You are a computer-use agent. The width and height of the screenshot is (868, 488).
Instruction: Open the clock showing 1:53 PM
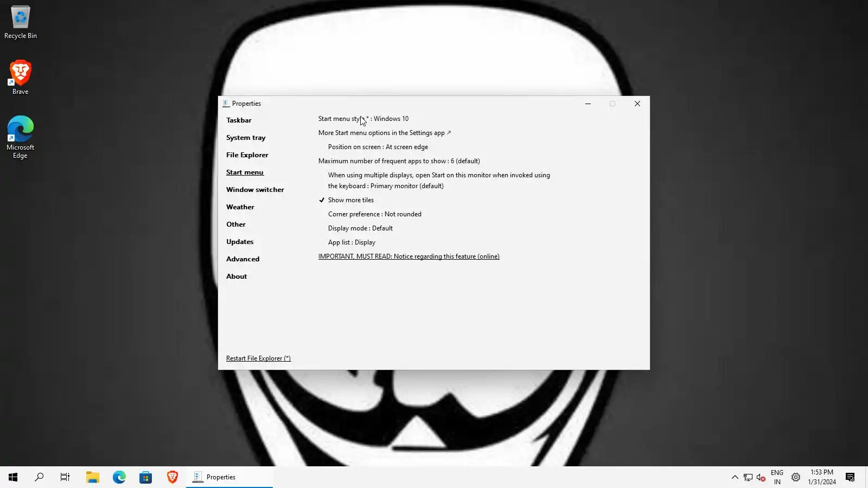[822, 477]
